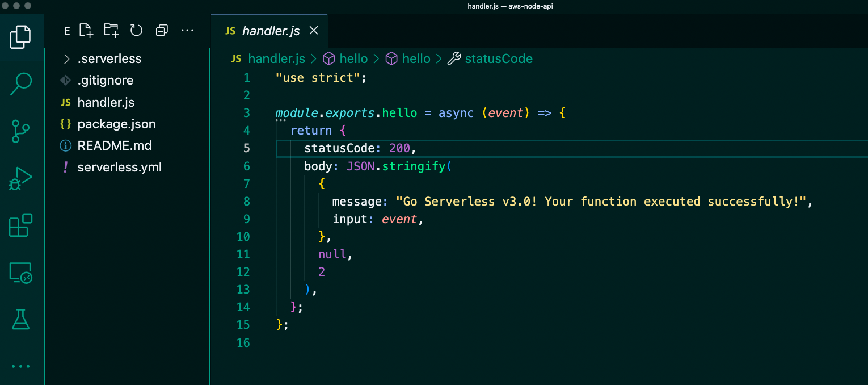Click module.exports.hello in code
The image size is (868, 385).
point(346,113)
